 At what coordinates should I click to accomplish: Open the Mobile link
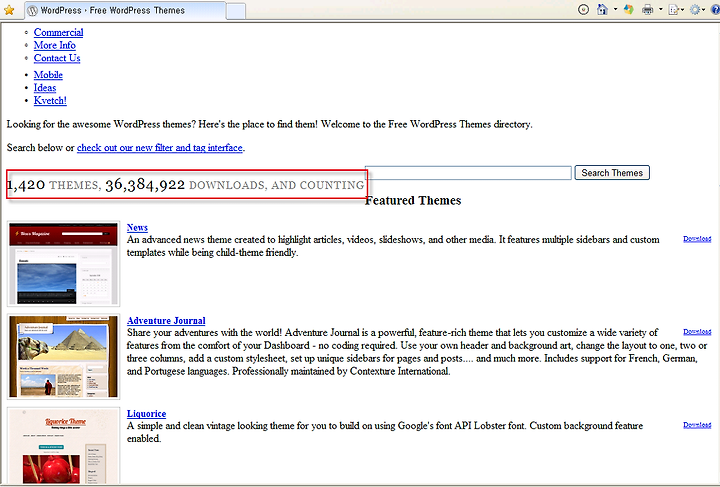[48, 74]
